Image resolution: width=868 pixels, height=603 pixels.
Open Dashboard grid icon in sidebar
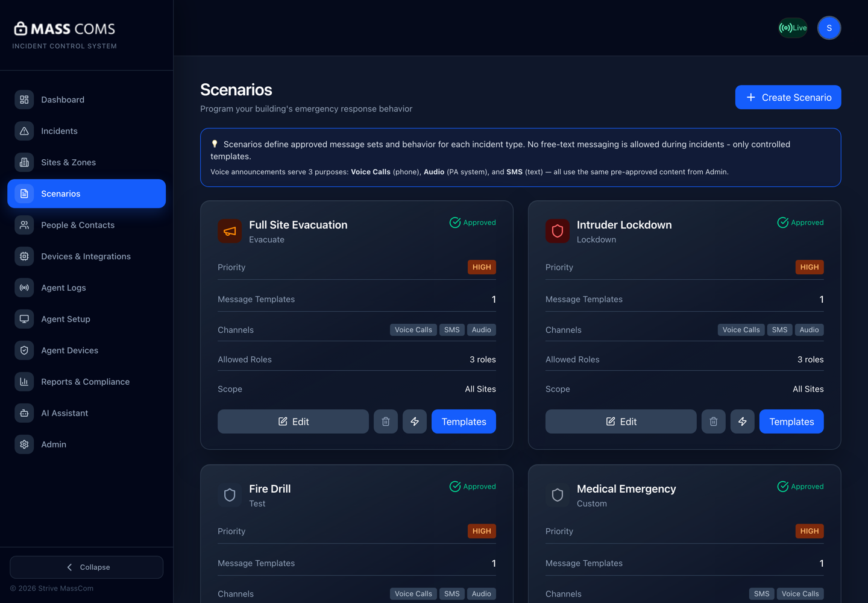click(x=24, y=99)
